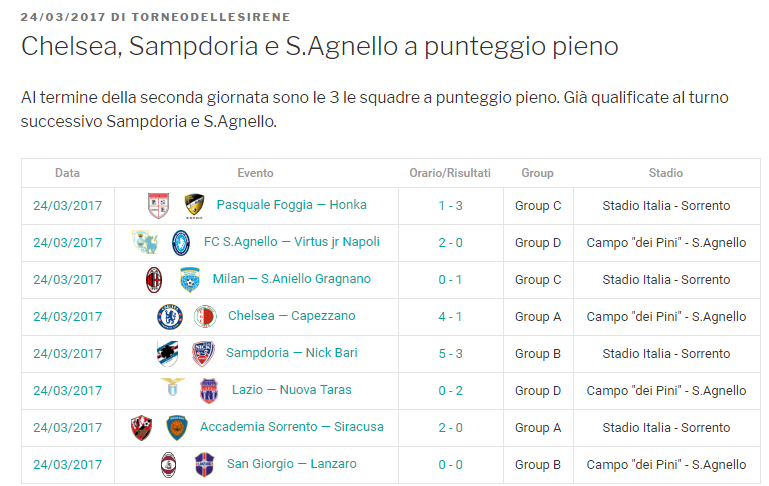769x486 pixels.
Task: Click the Siracusa team crest
Action: pos(177,428)
